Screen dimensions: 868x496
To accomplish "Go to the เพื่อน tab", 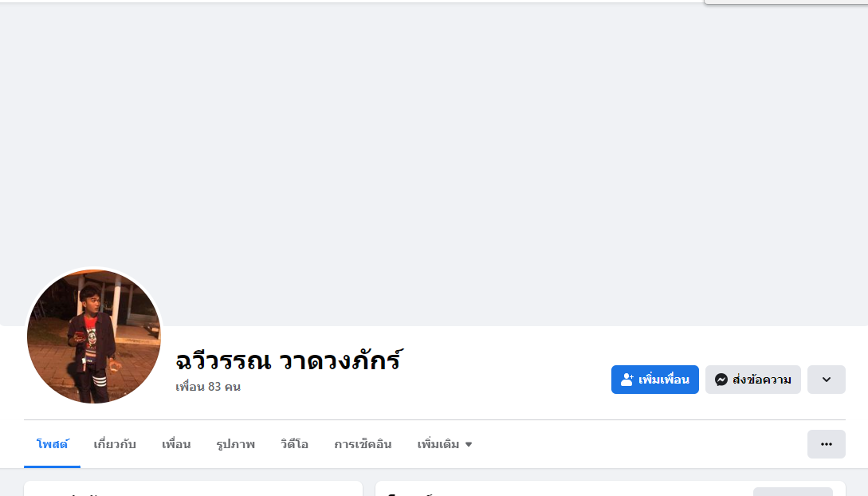I will click(176, 444).
